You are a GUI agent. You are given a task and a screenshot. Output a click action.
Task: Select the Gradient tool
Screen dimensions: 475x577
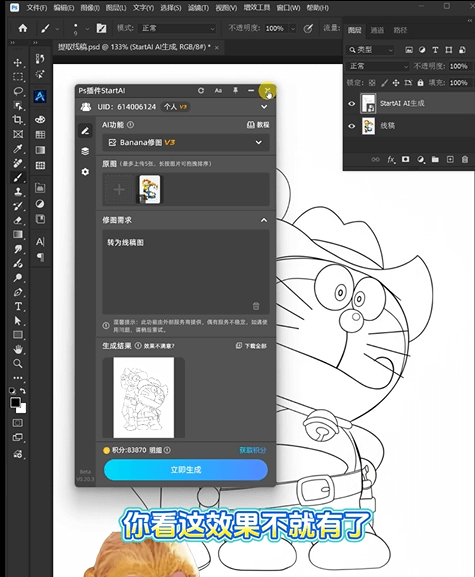[18, 234]
